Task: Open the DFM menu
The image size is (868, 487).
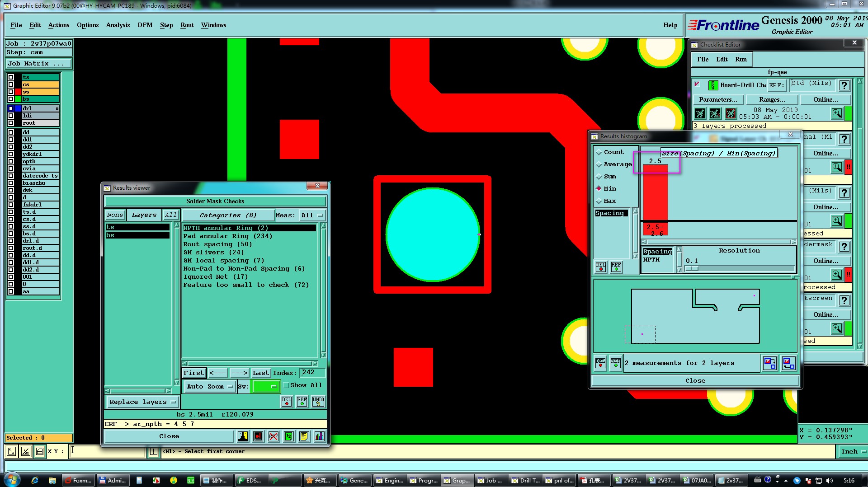Action: point(145,25)
